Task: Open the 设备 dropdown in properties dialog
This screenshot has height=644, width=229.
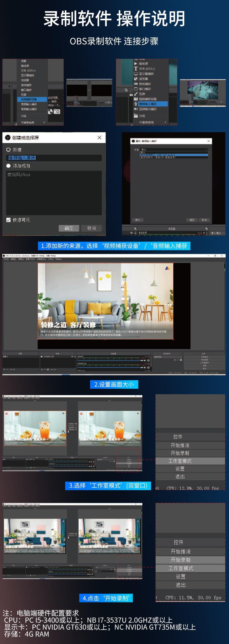Action: point(174,150)
